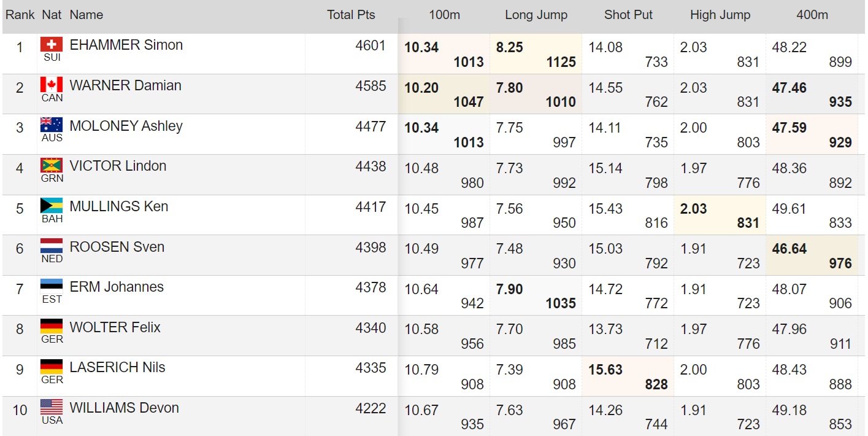Sort by the Total Pts column header
The width and height of the screenshot is (868, 436).
point(351,15)
